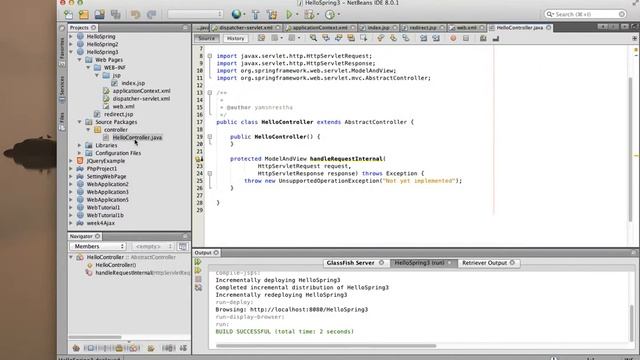Toggle code fold at line 24 method
The image size is (640, 360).
209,173
